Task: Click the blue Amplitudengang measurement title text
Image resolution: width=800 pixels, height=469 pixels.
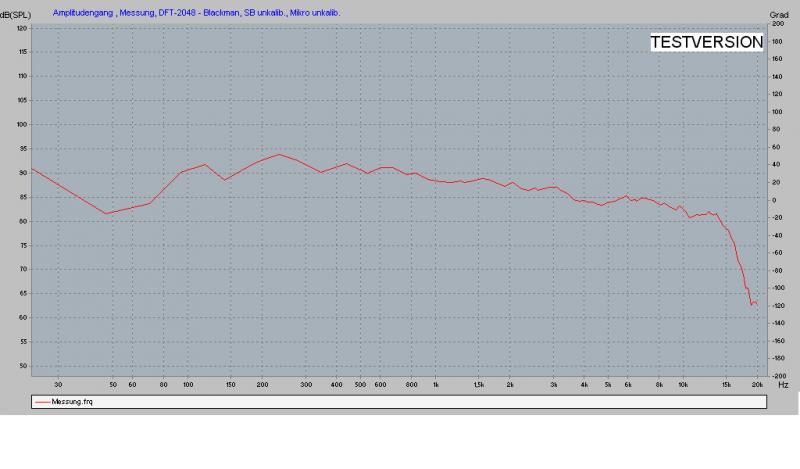Action: point(196,13)
